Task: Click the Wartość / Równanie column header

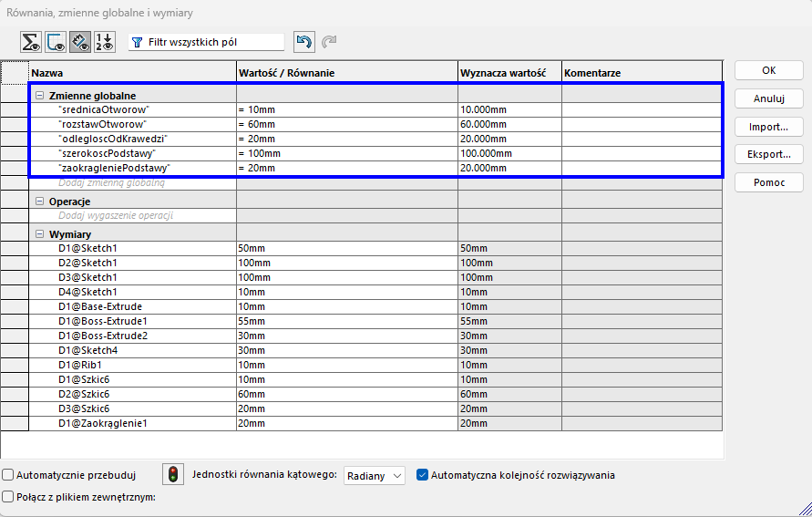Action: pos(346,72)
